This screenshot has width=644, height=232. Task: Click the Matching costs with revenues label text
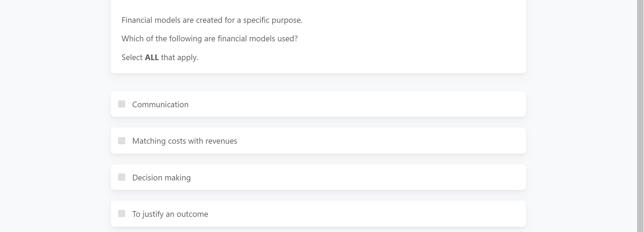pos(185,141)
